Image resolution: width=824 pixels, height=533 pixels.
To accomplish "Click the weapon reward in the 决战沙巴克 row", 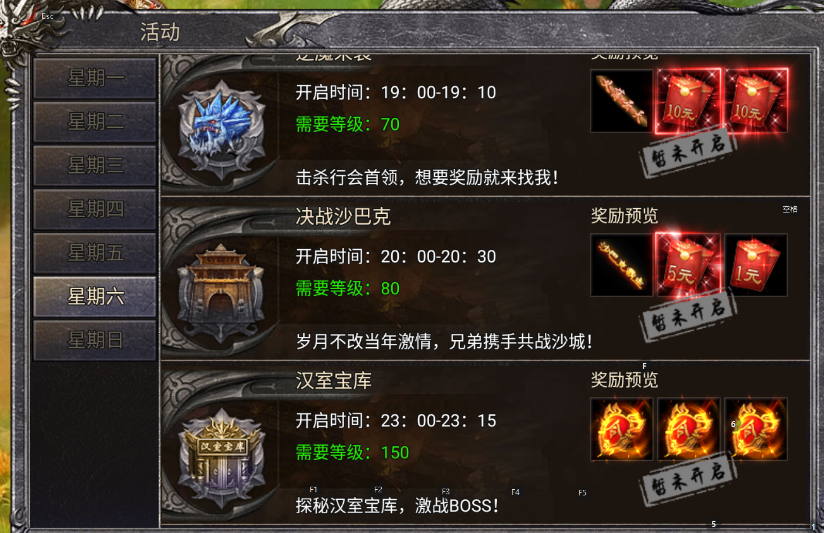I will pos(622,265).
